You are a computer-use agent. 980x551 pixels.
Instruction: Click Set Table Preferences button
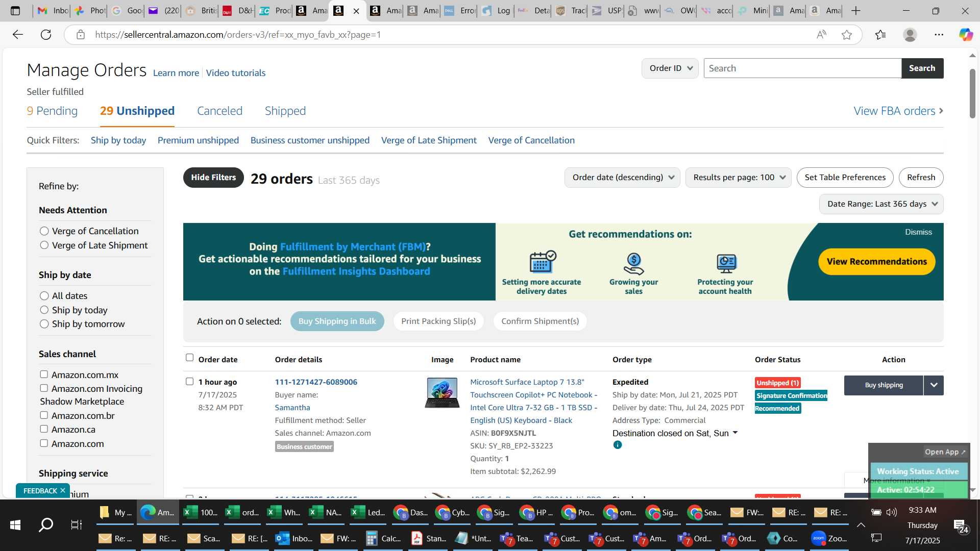point(845,178)
